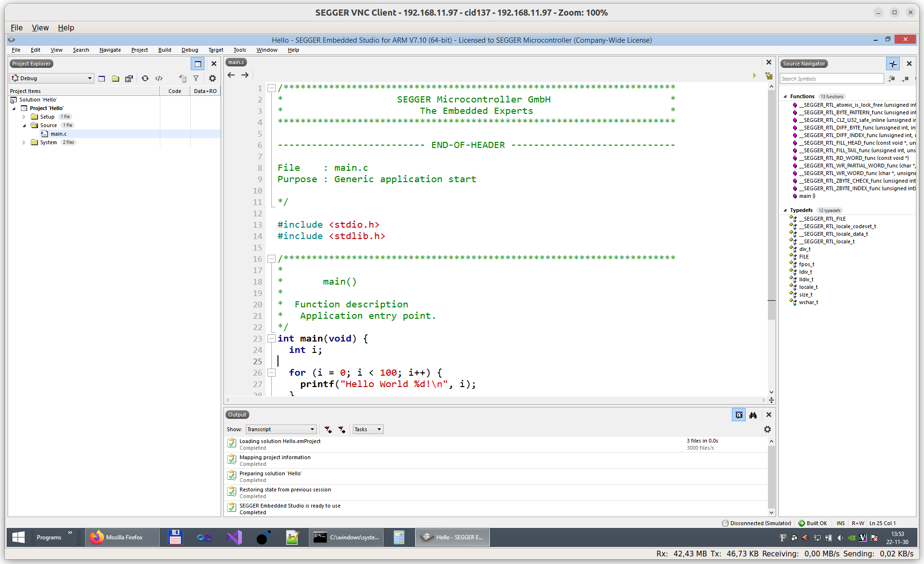Screen dimensions: 924x564
Task: Collapse the Source folder
Action: pos(24,125)
